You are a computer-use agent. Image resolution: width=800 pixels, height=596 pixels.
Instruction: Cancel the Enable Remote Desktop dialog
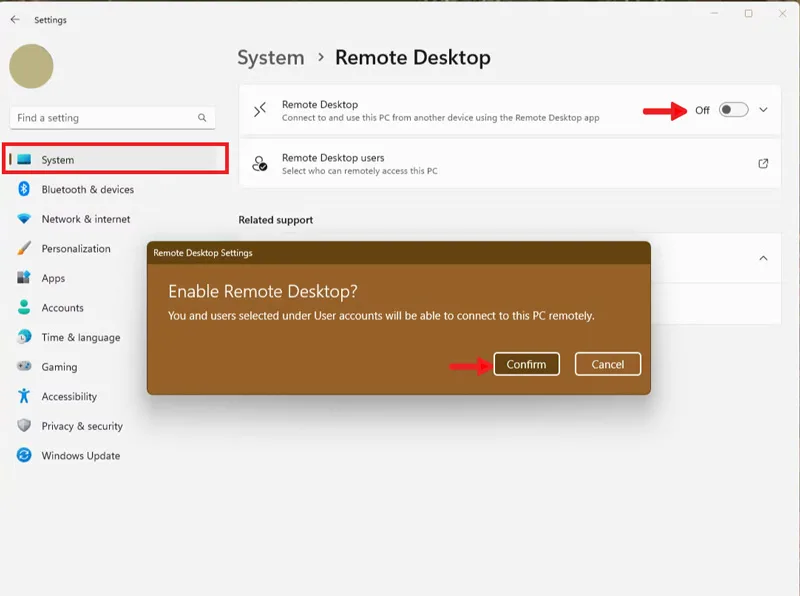(x=608, y=364)
